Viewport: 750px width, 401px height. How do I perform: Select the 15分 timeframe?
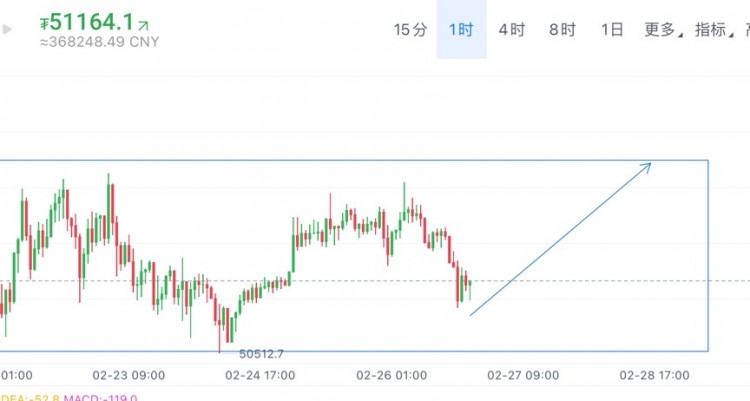coord(410,30)
